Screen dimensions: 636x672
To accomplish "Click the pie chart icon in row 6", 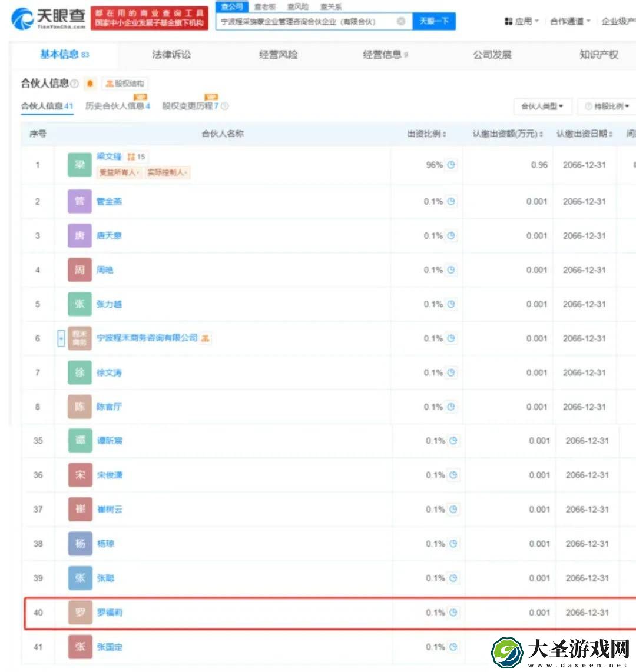I will [x=450, y=338].
